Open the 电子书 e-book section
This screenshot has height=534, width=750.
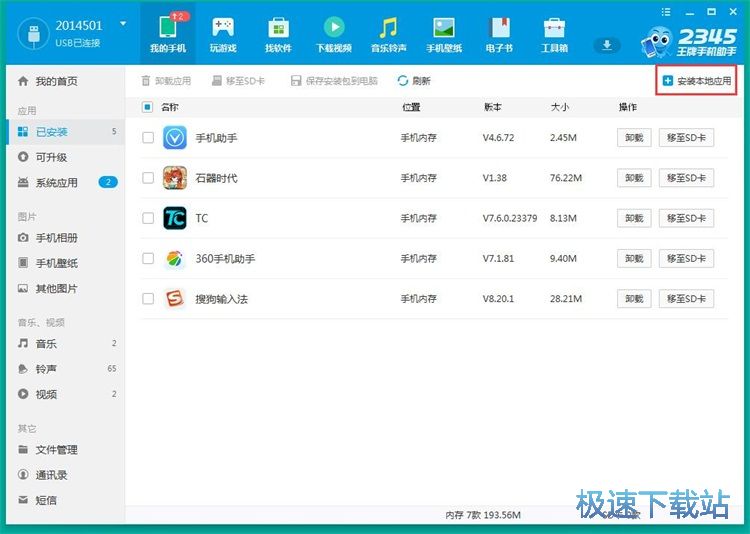click(x=499, y=34)
